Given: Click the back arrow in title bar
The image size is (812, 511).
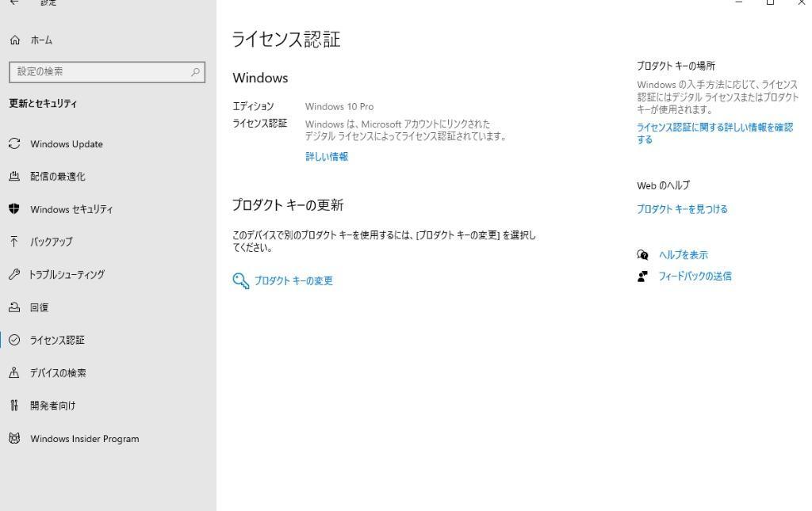Looking at the screenshot, I should (14, 2).
